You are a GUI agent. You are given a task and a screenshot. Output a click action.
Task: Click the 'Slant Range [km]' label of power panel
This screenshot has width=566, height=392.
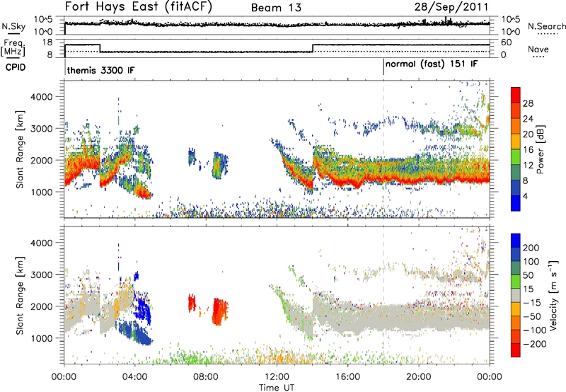[20, 149]
